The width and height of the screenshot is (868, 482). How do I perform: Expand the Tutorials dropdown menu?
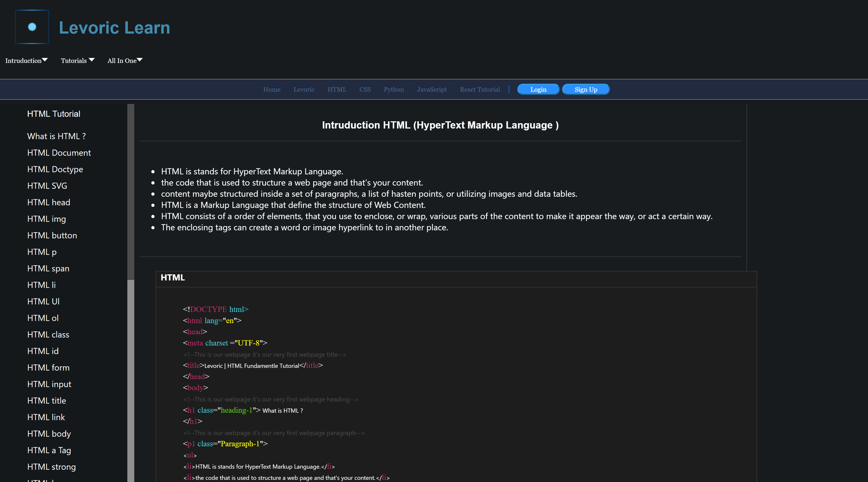pos(76,60)
